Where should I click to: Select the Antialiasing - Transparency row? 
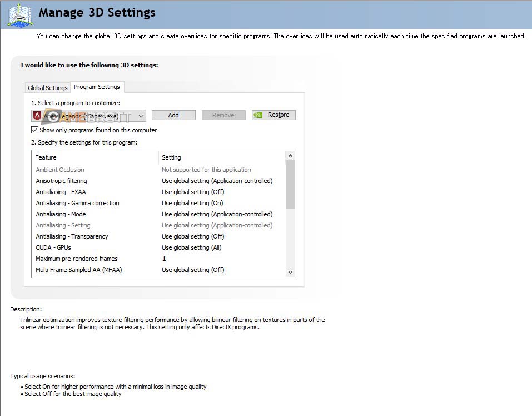point(72,236)
